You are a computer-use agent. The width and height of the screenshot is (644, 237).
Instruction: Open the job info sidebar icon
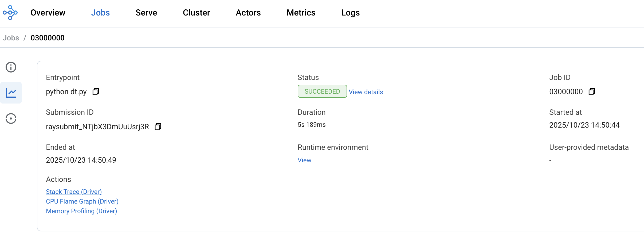pyautogui.click(x=11, y=67)
